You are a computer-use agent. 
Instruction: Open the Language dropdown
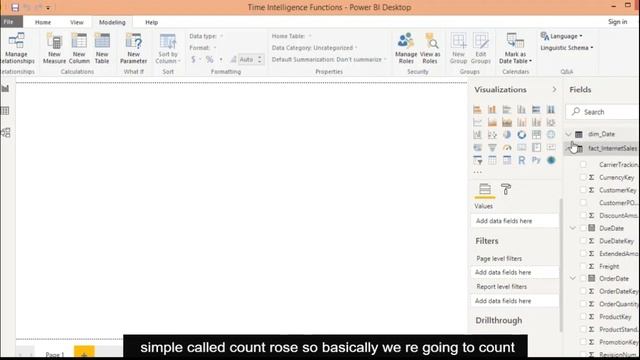point(562,36)
